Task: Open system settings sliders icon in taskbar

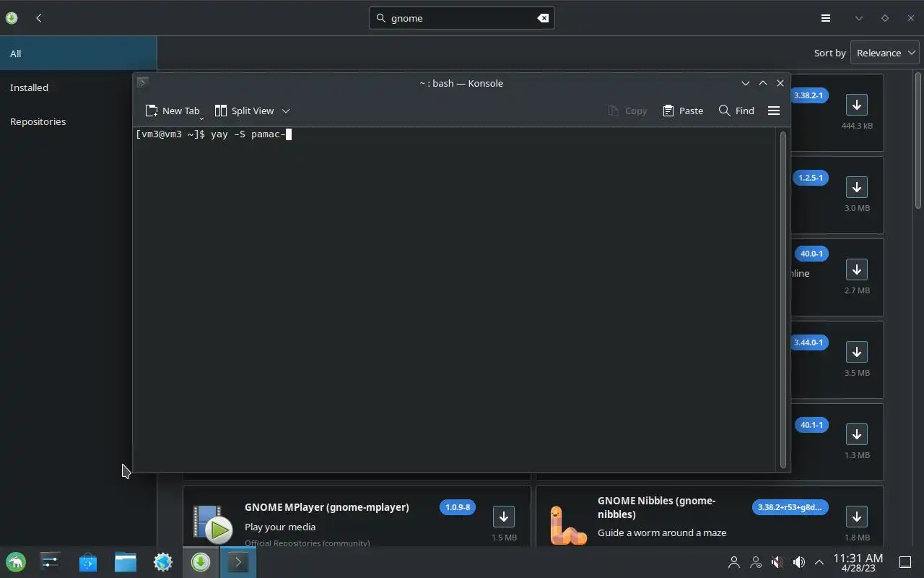Action: (x=50, y=561)
